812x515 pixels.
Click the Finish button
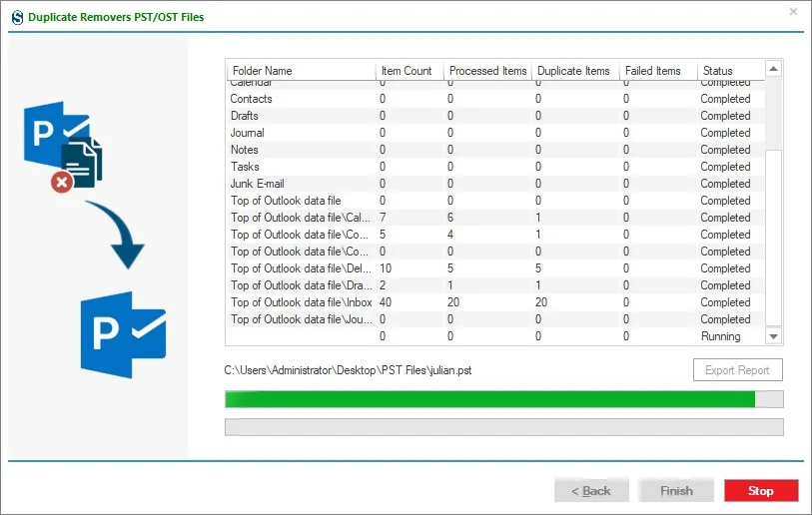click(676, 491)
